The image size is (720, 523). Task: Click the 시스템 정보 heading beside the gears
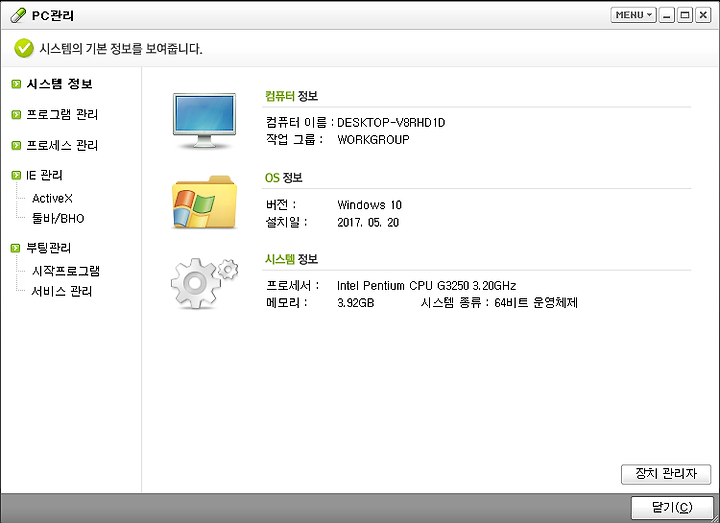point(292,259)
